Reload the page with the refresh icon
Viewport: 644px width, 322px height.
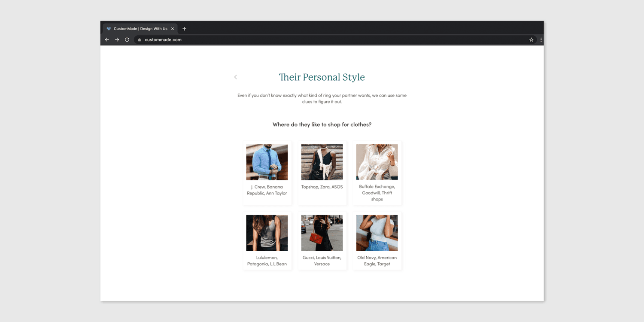coord(127,39)
